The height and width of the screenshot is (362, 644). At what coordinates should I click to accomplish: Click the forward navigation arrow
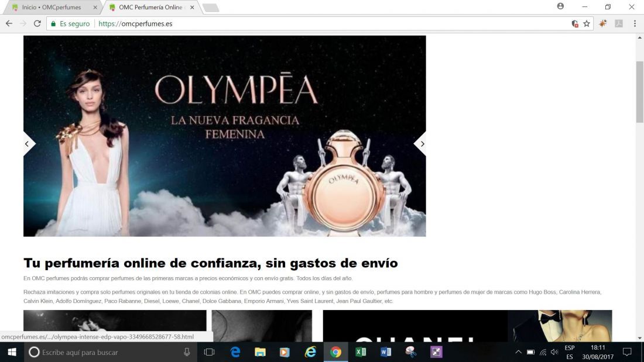(23, 24)
